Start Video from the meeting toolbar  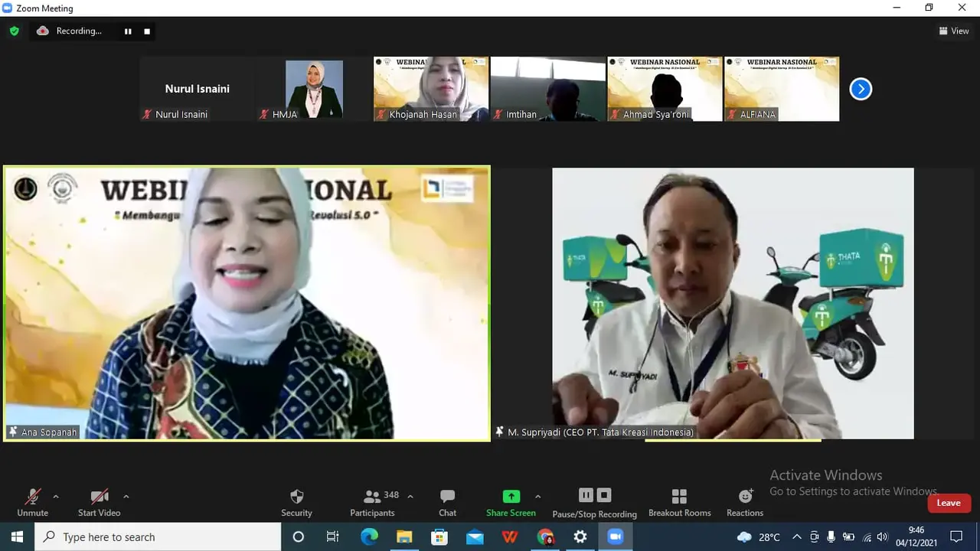pyautogui.click(x=99, y=503)
